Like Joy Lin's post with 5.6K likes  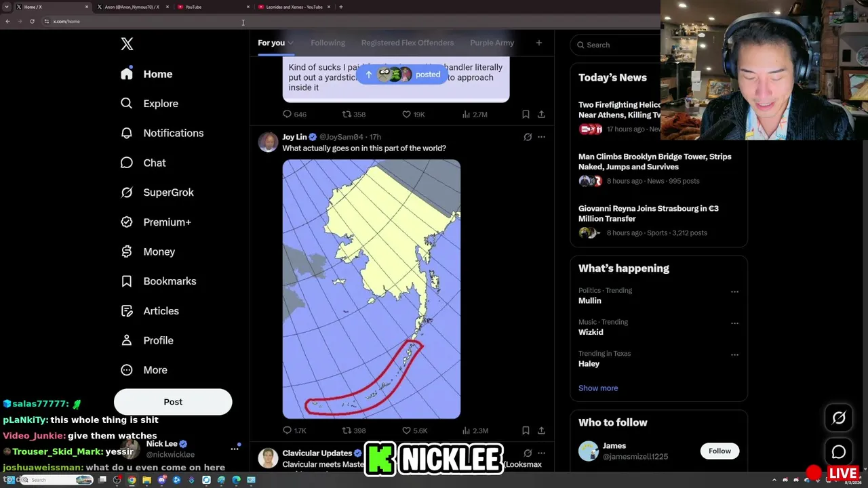pos(414,430)
